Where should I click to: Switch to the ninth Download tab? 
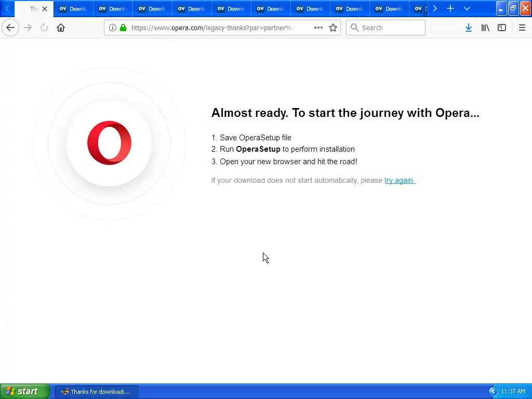pos(389,9)
